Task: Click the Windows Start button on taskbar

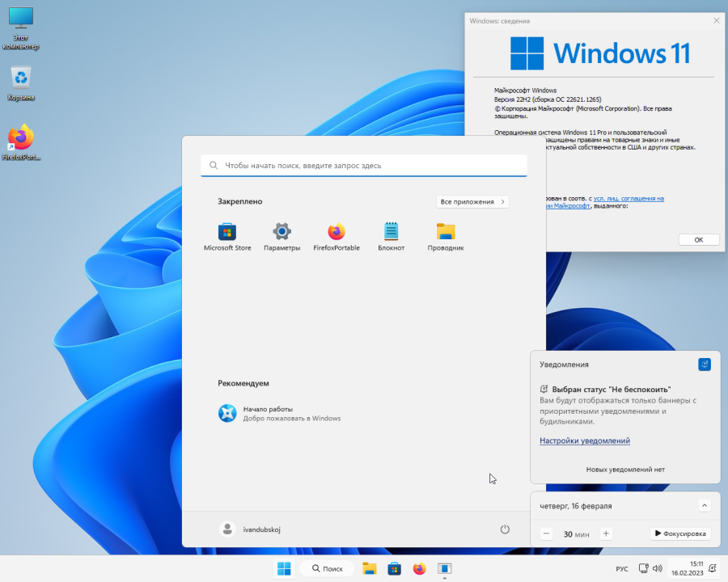Action: pyautogui.click(x=284, y=568)
